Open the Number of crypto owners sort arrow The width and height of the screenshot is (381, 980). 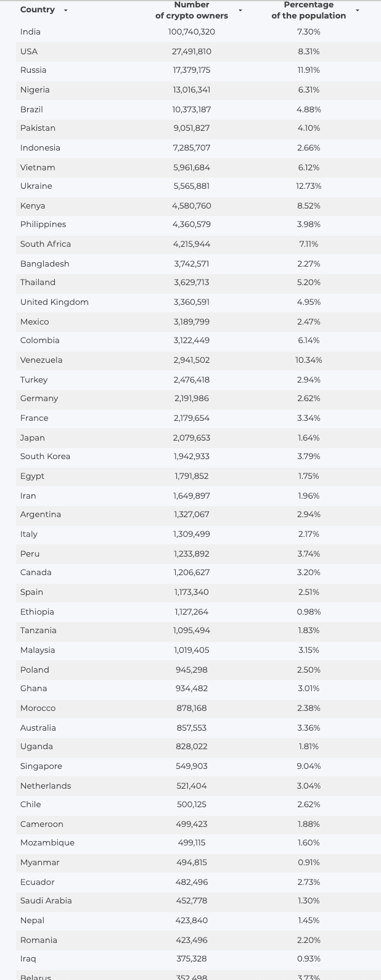point(240,10)
